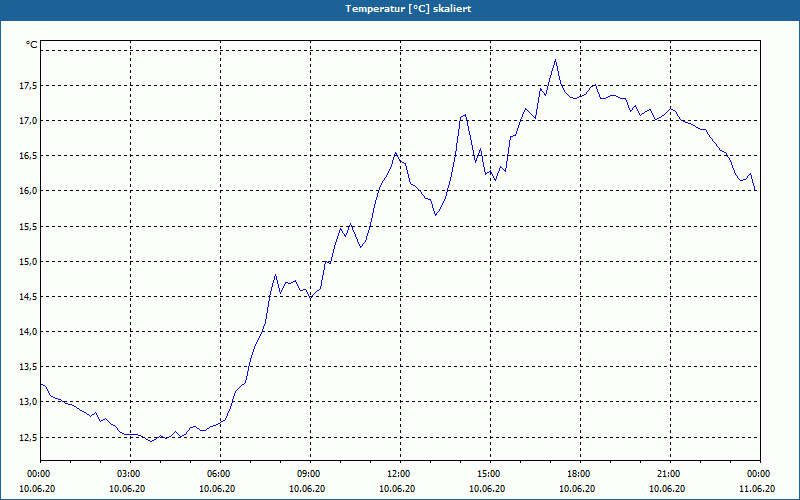Select the 17,0 y-axis value
Screen dimensions: 800x500
28,121
